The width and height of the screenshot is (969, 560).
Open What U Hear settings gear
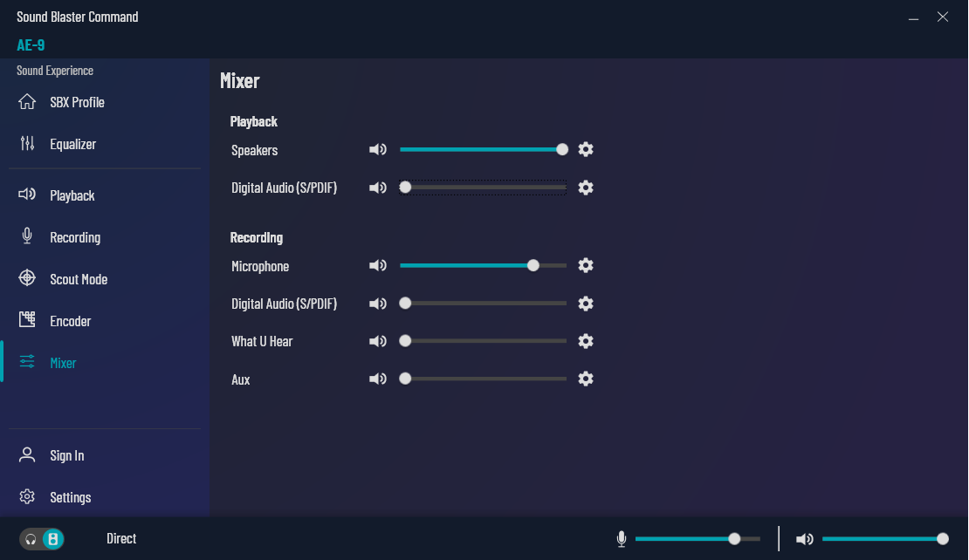586,341
